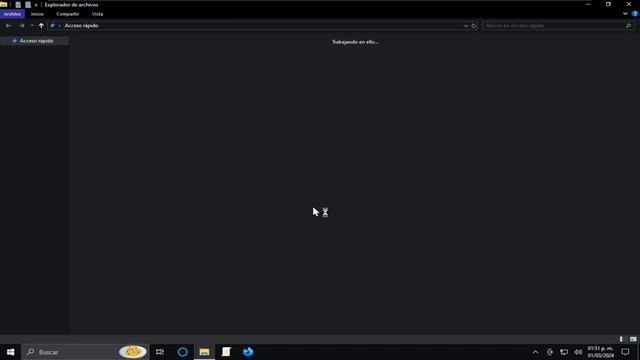Screen dimensions: 640x360
Task: Click File Explorer taskbar icon
Action: pyautogui.click(x=204, y=352)
